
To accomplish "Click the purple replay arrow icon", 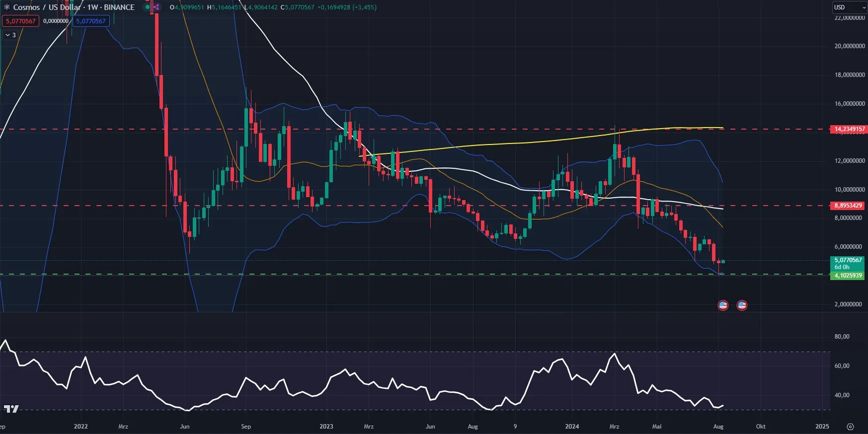I will coord(156,7).
